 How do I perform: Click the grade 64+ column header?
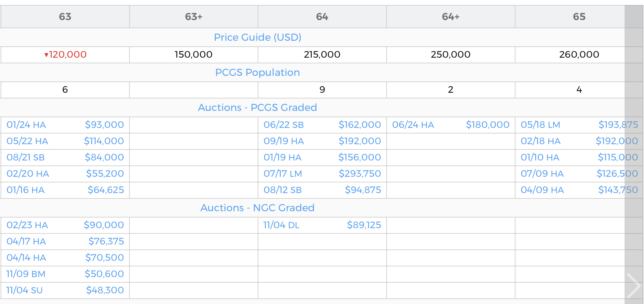[451, 17]
